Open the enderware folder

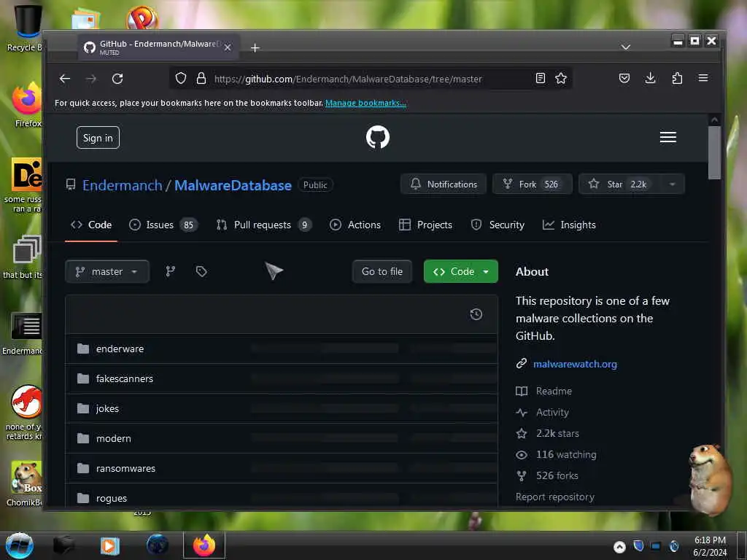[x=120, y=349]
